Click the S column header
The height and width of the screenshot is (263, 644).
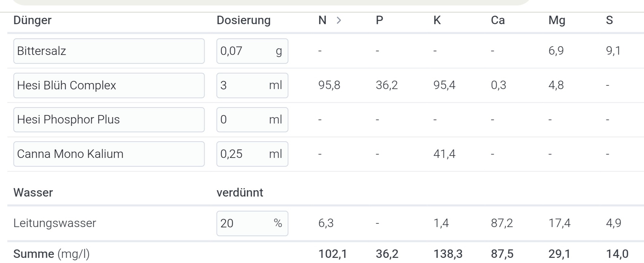pyautogui.click(x=609, y=20)
